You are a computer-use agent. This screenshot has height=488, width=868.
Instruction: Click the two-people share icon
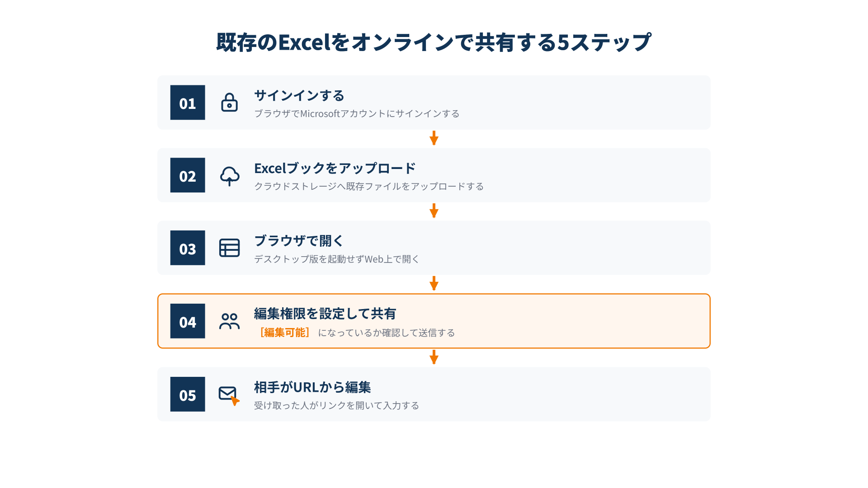[x=229, y=321]
